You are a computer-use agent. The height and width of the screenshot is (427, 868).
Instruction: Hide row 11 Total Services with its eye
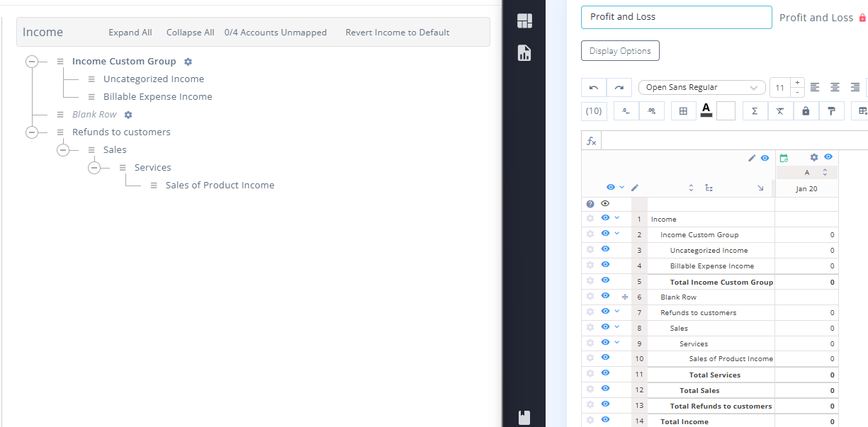[606, 373]
